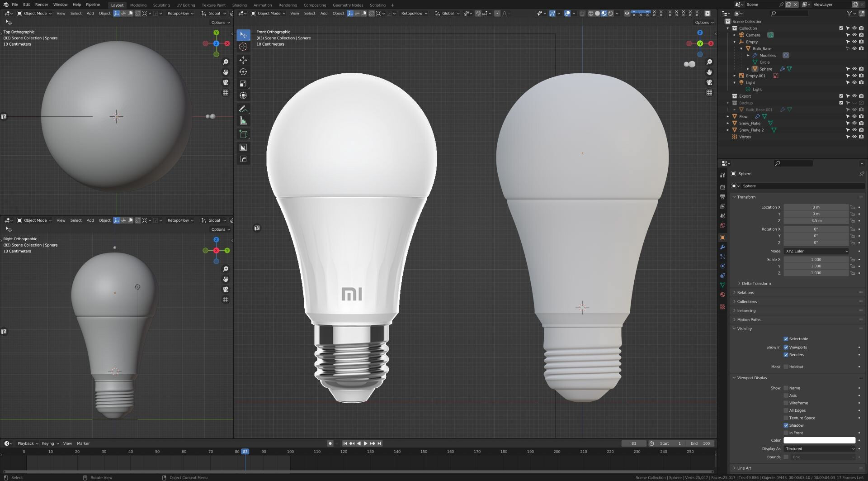Screen dimensions: 868x481
Task: Toggle Show In Renders checkbox
Action: tap(786, 355)
